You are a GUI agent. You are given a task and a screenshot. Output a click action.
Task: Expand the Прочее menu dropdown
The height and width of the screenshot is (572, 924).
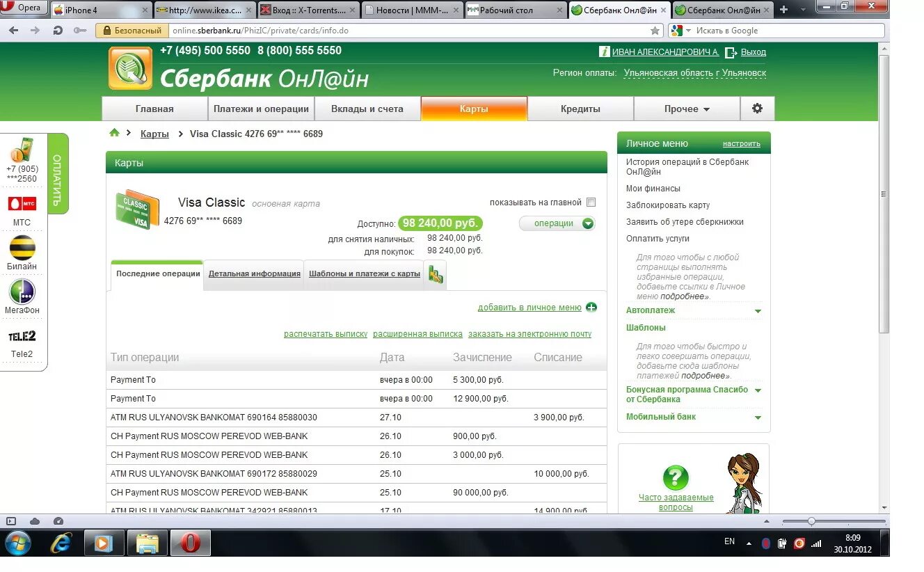point(687,109)
